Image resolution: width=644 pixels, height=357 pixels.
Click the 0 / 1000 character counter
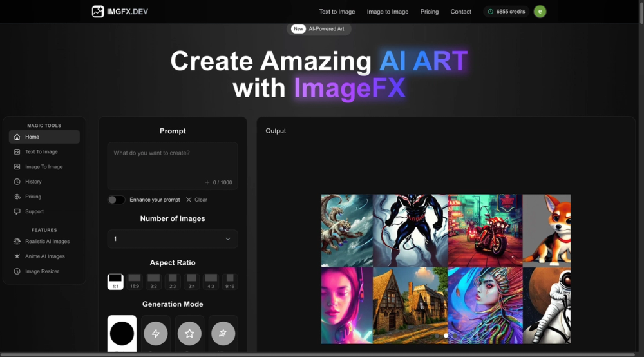click(x=222, y=182)
